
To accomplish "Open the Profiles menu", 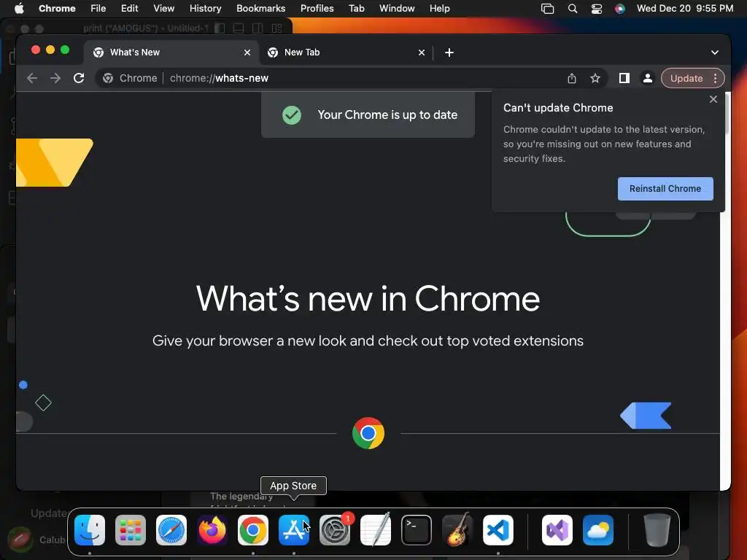I will (317, 9).
